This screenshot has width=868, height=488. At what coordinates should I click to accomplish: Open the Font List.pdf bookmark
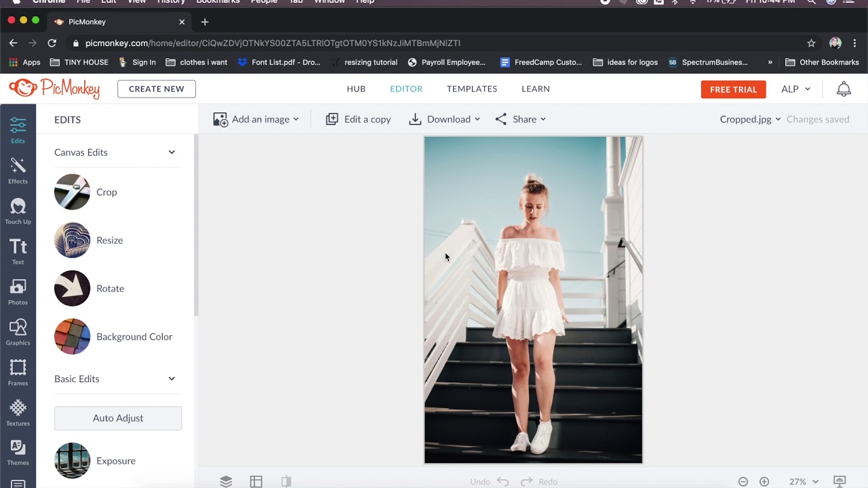point(279,62)
